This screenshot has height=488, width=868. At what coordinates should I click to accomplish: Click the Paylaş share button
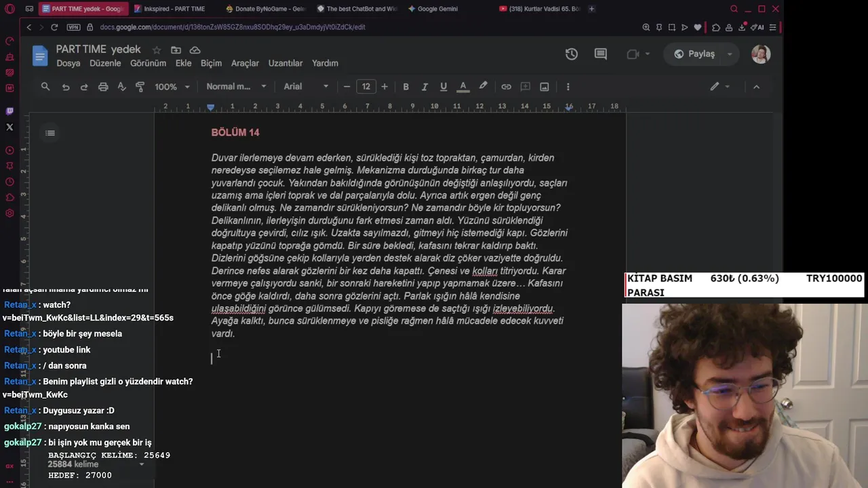694,54
